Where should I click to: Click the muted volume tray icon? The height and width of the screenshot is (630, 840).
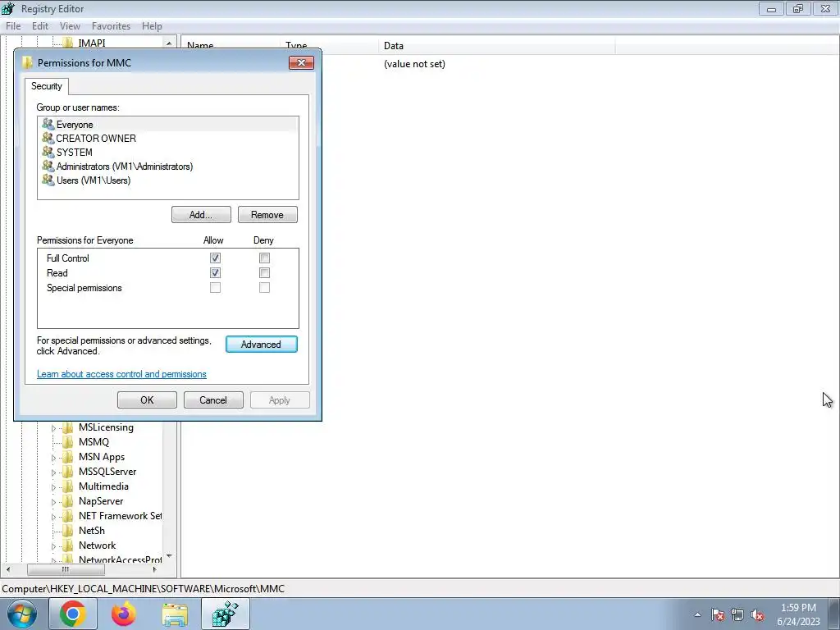pos(757,614)
